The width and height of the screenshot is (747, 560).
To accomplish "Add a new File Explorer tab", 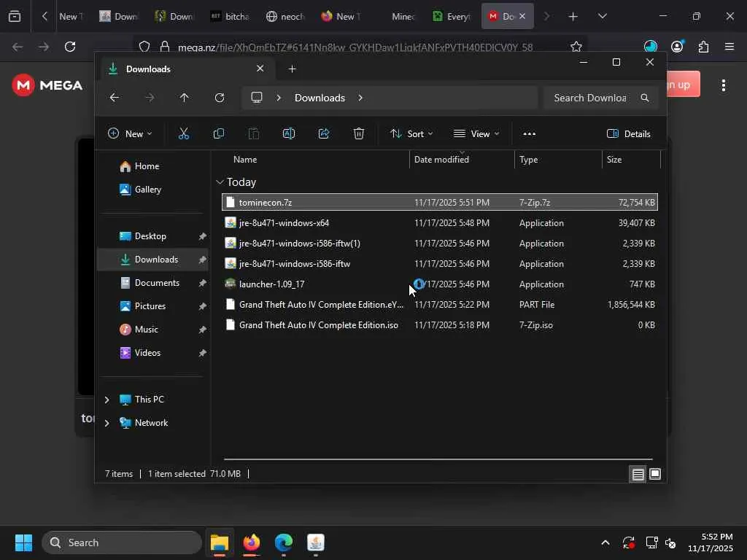I will click(x=292, y=69).
